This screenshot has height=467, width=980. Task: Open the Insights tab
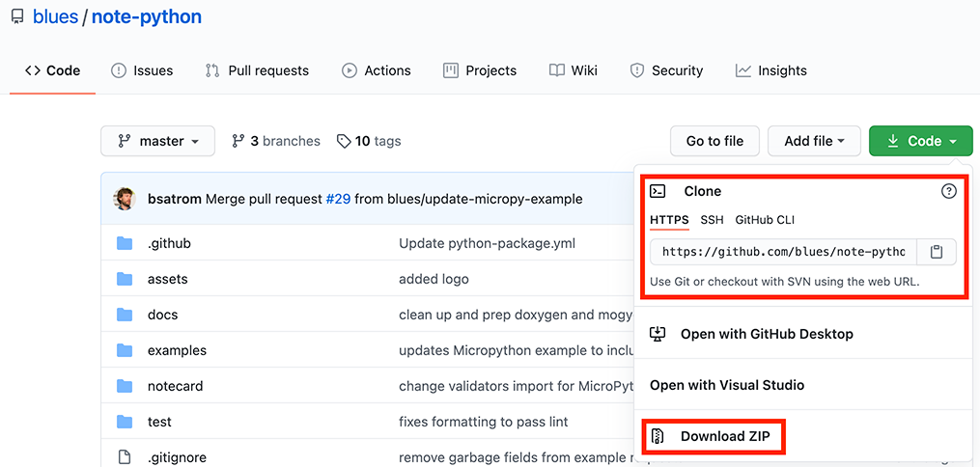771,70
